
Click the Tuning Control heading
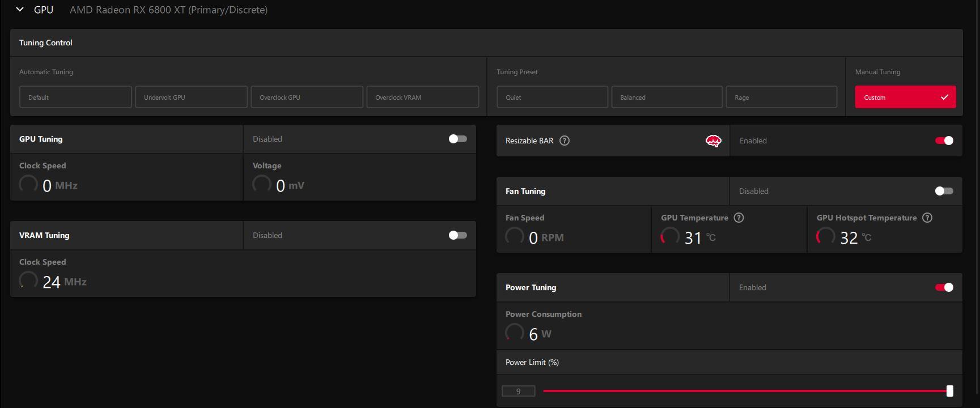[x=46, y=42]
